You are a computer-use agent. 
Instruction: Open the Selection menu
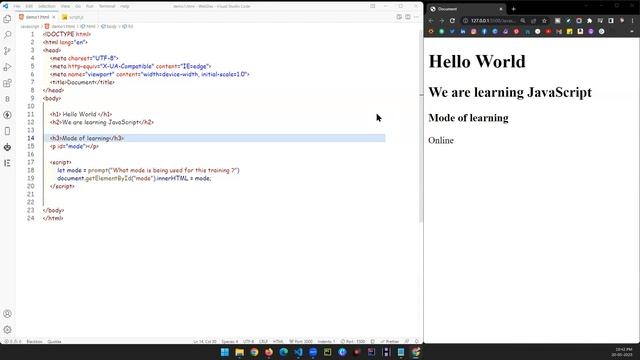[x=47, y=6]
